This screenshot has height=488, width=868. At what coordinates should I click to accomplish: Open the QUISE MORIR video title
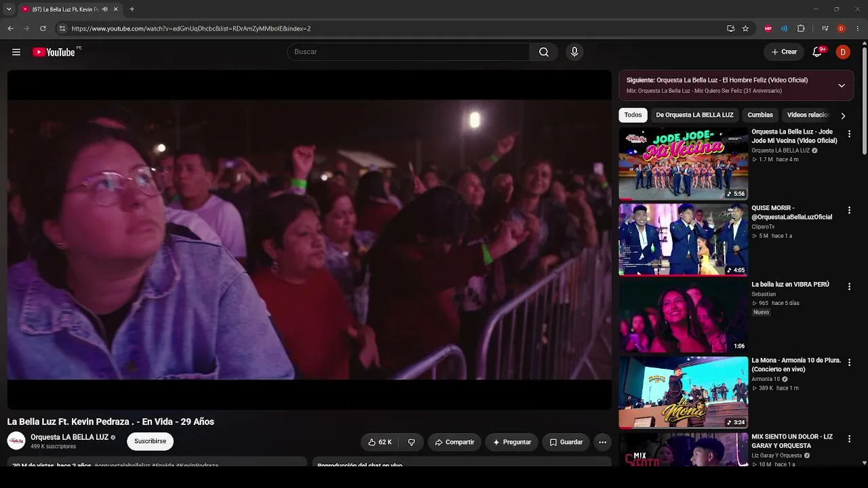pos(792,213)
